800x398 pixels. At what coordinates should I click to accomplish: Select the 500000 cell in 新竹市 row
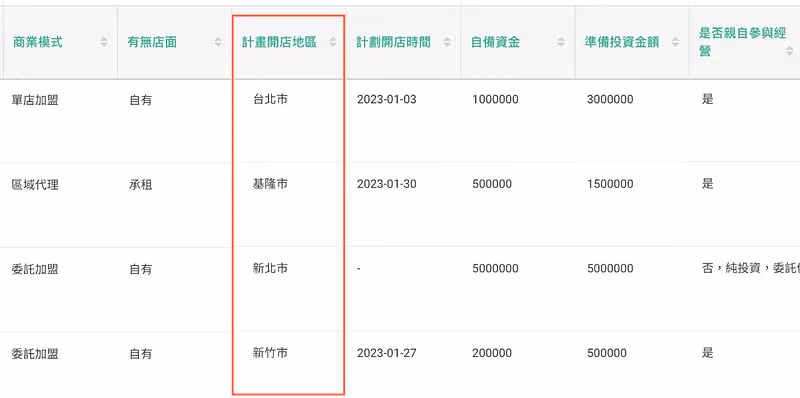point(607,354)
